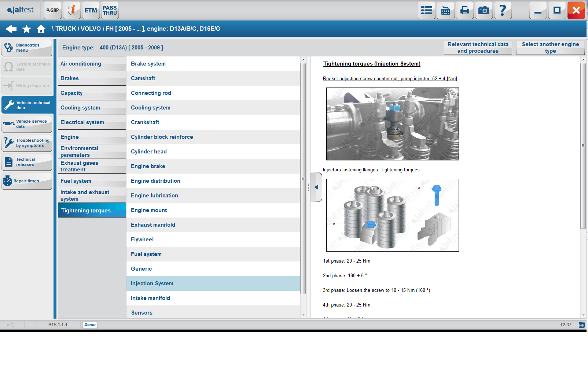Go back using the left arrow icon
588x375 pixels.
coord(11,29)
